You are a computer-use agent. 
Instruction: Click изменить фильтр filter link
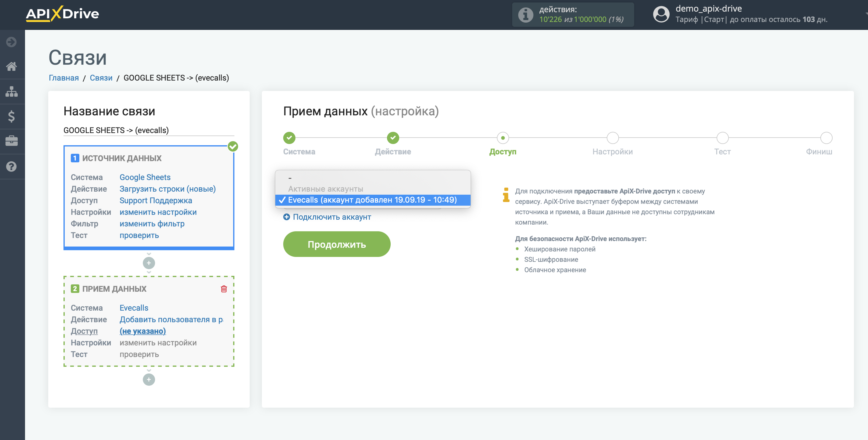coord(152,224)
